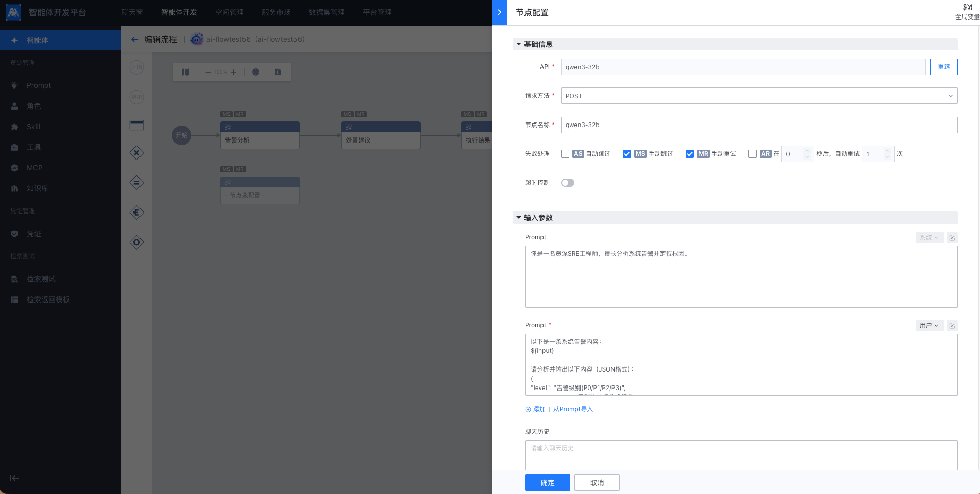Zoom out the canvas with minus icon
The image size is (980, 494).
tap(208, 72)
